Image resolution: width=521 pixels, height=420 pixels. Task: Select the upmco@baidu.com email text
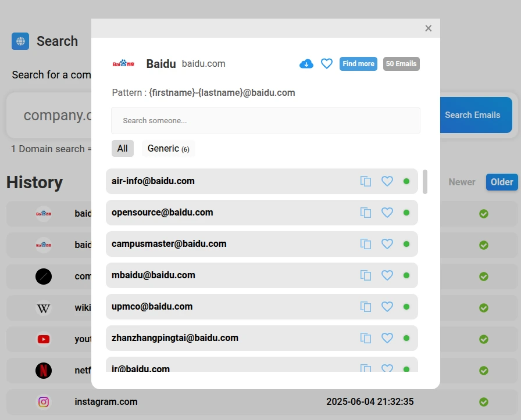[x=152, y=307]
